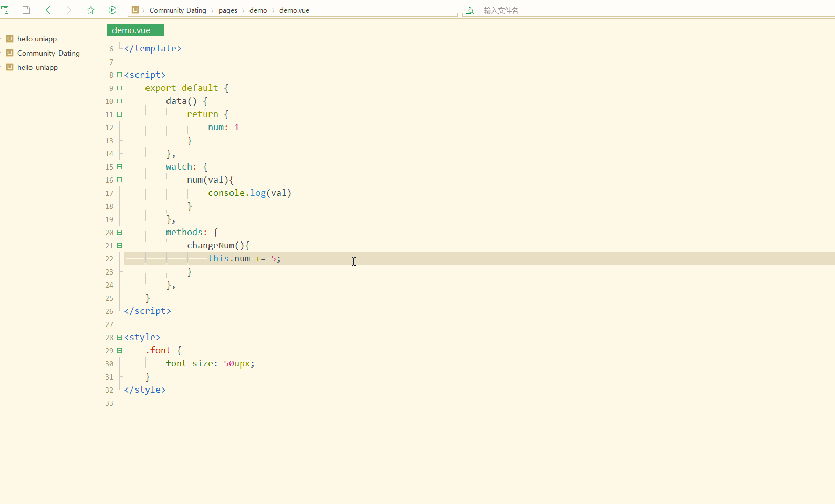Collapse the return block fold at line 11

pyautogui.click(x=119, y=114)
